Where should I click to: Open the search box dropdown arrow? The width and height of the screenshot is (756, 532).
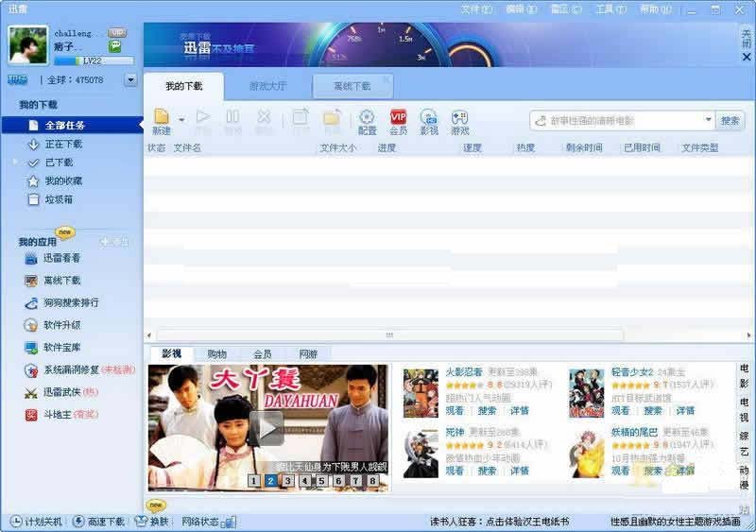708,120
